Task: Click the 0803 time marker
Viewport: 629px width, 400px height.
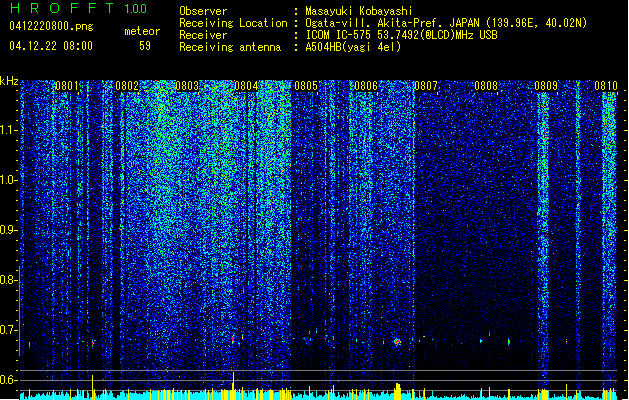Action: click(x=187, y=86)
